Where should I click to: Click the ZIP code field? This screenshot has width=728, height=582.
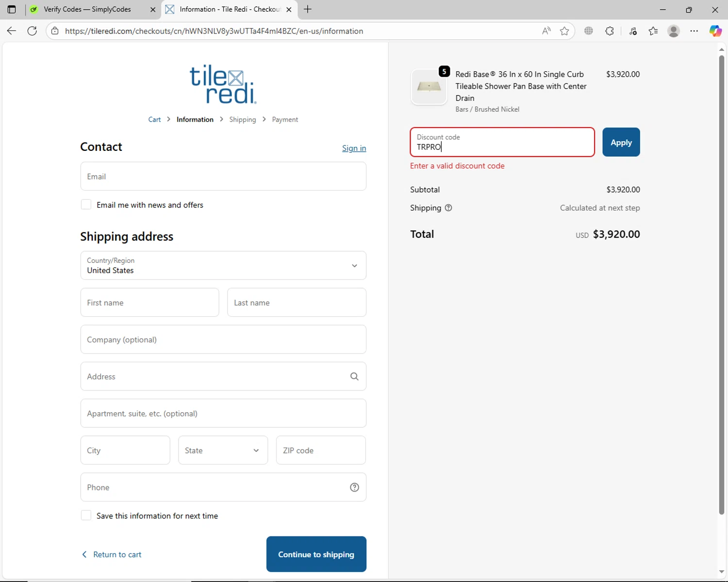click(x=321, y=450)
